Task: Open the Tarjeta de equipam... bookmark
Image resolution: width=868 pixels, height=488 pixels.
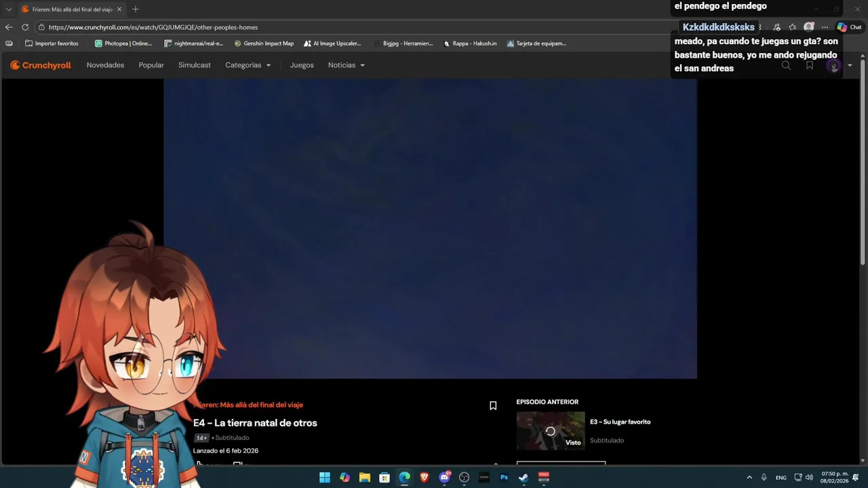Action: pos(536,43)
